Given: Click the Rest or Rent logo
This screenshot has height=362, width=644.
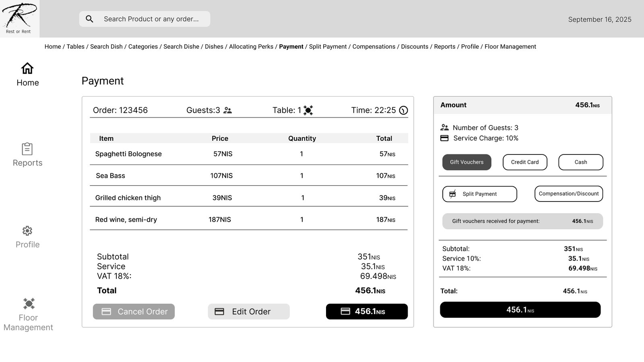Looking at the screenshot, I should coord(19,19).
